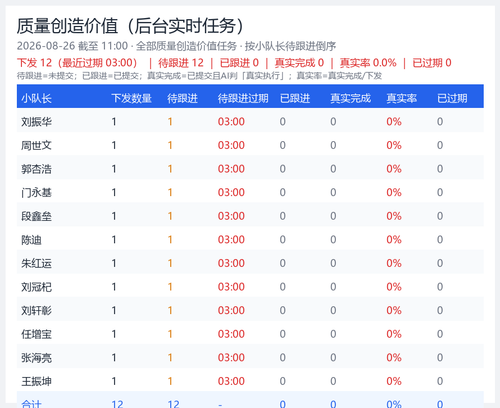Click 待跟进 total 12 in 合计 row

point(173,404)
